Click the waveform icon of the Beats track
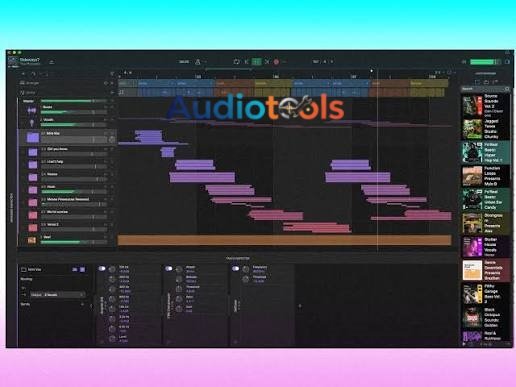This screenshot has width=516, height=387. point(32,110)
